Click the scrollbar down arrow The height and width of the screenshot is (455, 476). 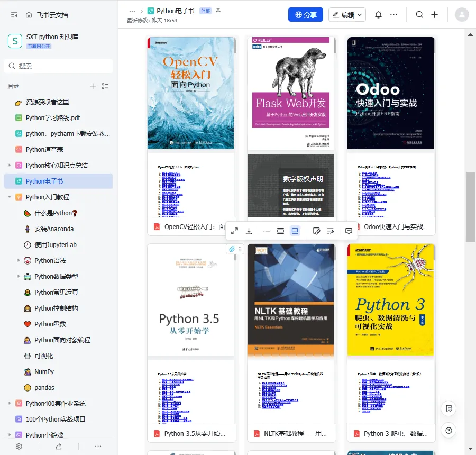470,449
